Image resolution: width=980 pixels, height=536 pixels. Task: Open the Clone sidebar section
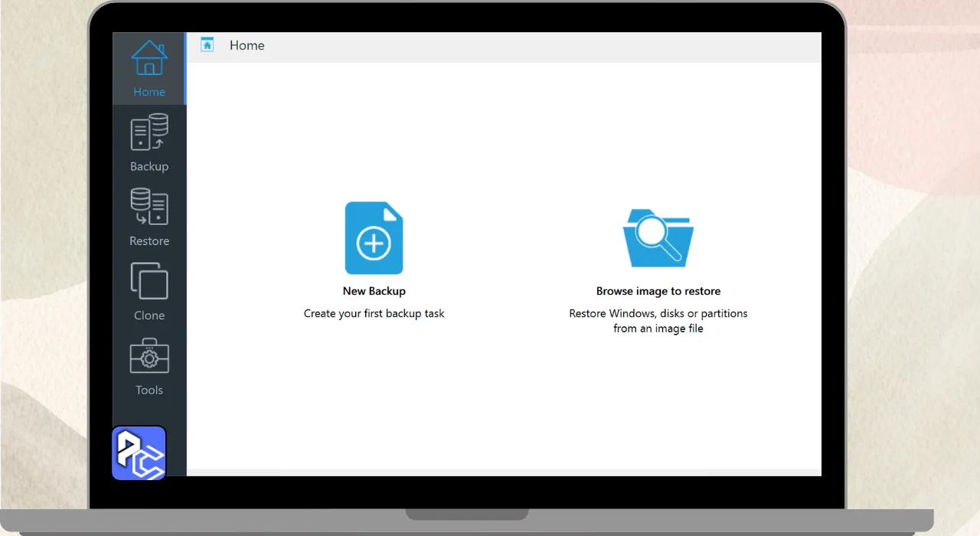[x=149, y=293]
